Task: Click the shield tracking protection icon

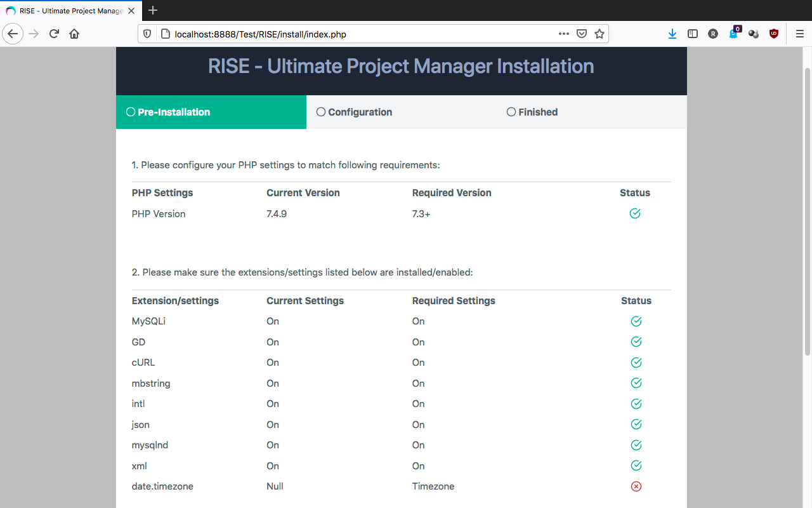Action: (147, 34)
